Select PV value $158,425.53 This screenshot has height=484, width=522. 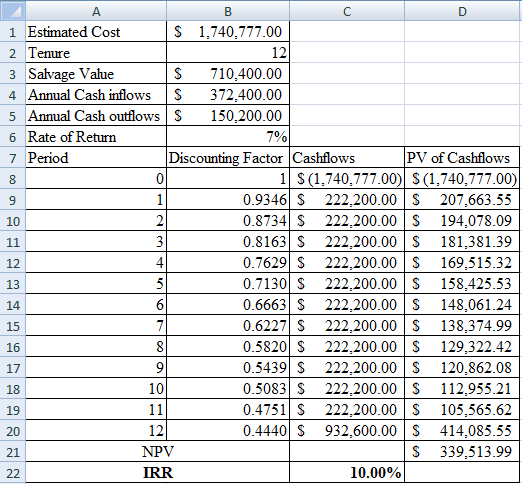tap(462, 284)
